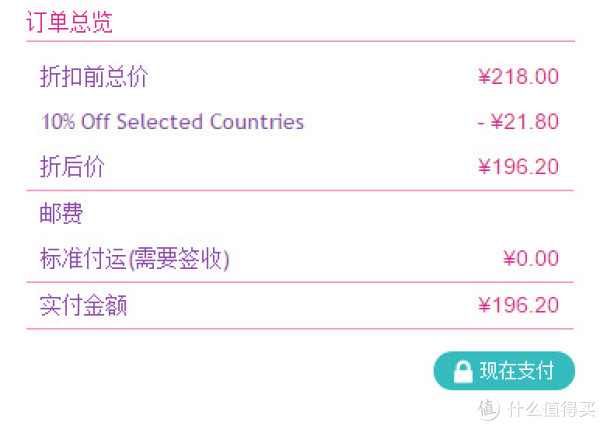Click the 实付金额 amount payable label
600x426 pixels.
click(x=83, y=305)
